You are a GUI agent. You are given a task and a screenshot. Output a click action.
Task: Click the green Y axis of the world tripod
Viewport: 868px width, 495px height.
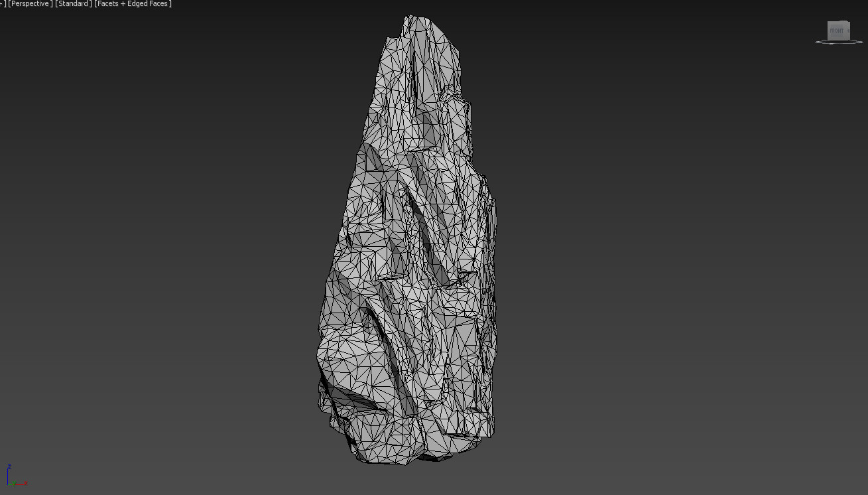[x=12, y=484]
